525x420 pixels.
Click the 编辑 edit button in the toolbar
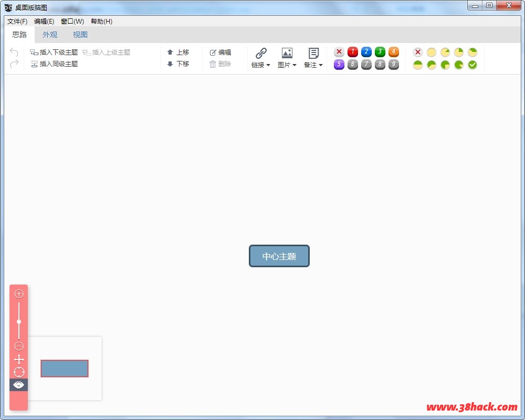(x=220, y=52)
